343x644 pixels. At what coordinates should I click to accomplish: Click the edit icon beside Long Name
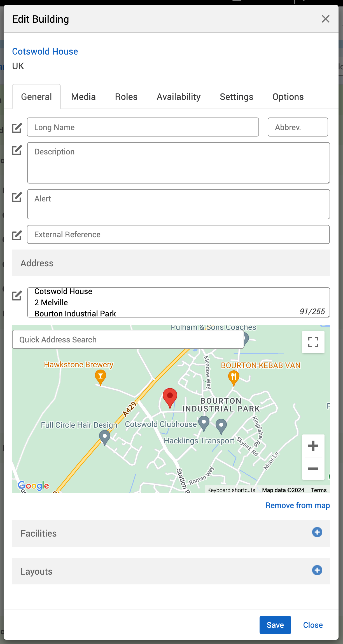(x=17, y=128)
